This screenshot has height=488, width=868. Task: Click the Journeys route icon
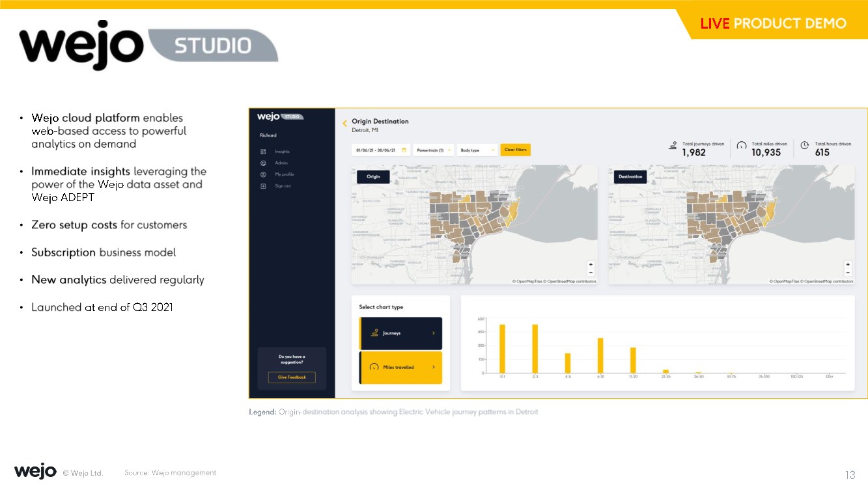tap(374, 332)
